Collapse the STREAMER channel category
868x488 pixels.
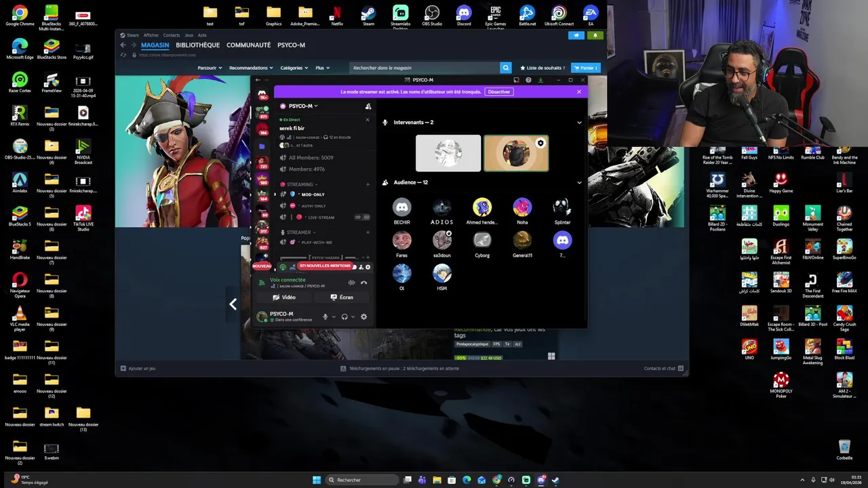[298, 232]
